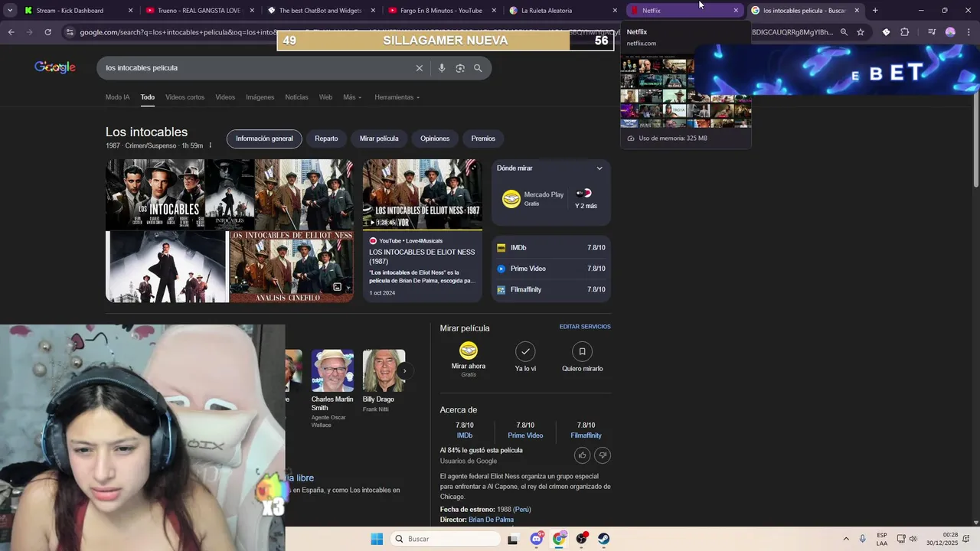Open the Análisis Cinéfilo poster image
Viewport: 980px width, 551px height.
point(292,267)
